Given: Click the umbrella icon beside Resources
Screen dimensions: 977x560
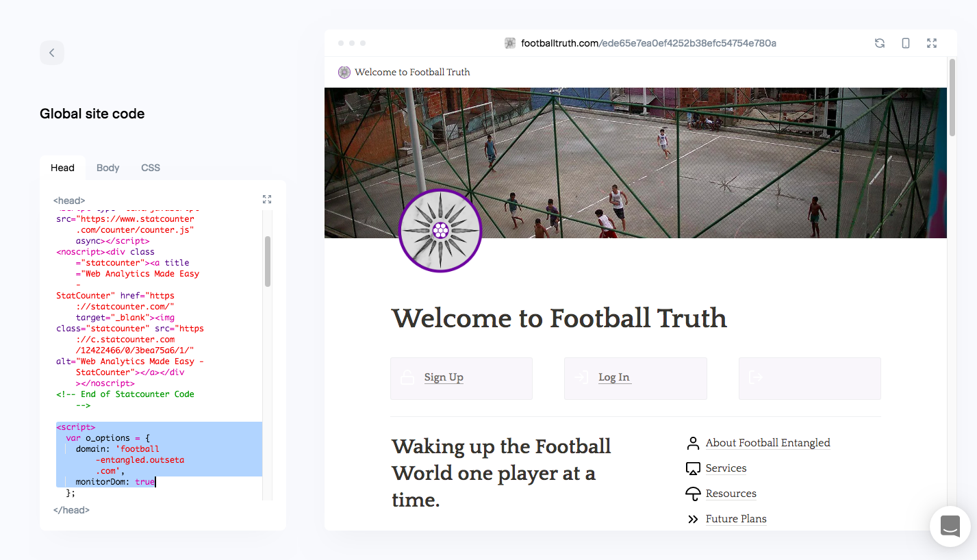Looking at the screenshot, I should click(693, 494).
